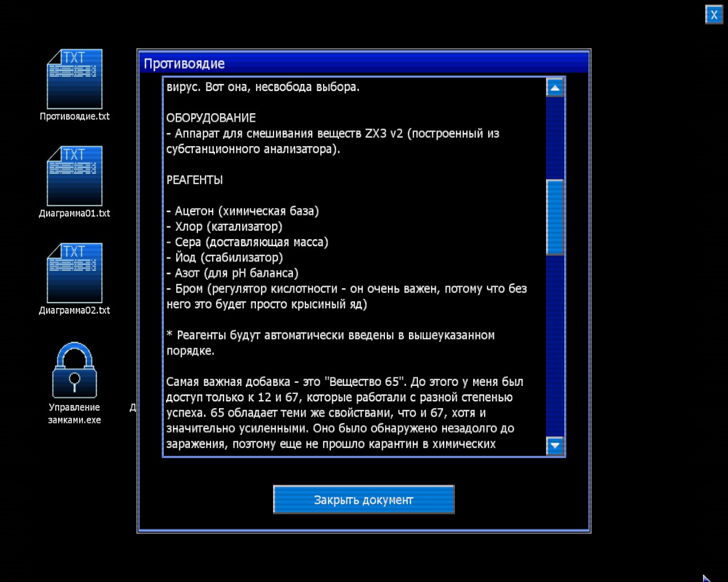
Task: Click the X button in the top-right corner
Action: pyautogui.click(x=714, y=15)
